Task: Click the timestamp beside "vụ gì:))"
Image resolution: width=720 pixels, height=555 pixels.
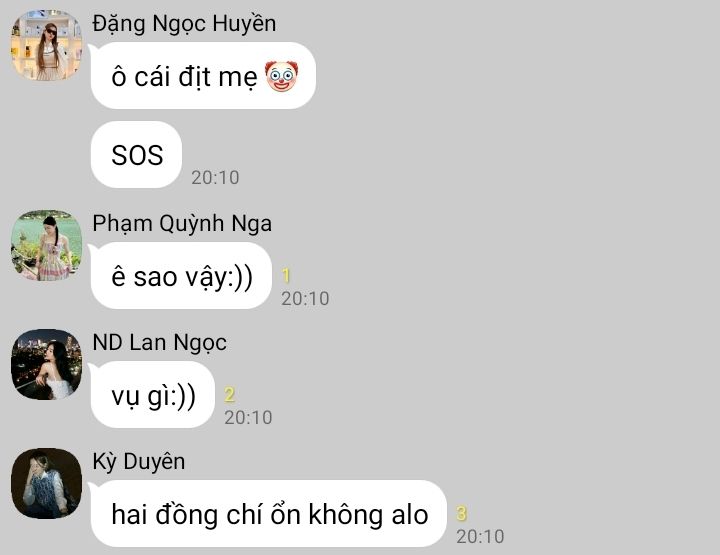Action: click(248, 418)
